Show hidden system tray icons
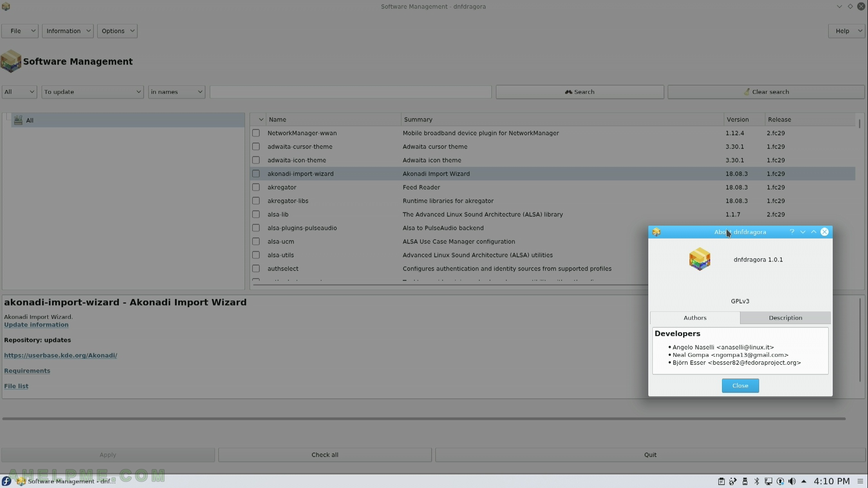The width and height of the screenshot is (868, 488). coord(804,481)
